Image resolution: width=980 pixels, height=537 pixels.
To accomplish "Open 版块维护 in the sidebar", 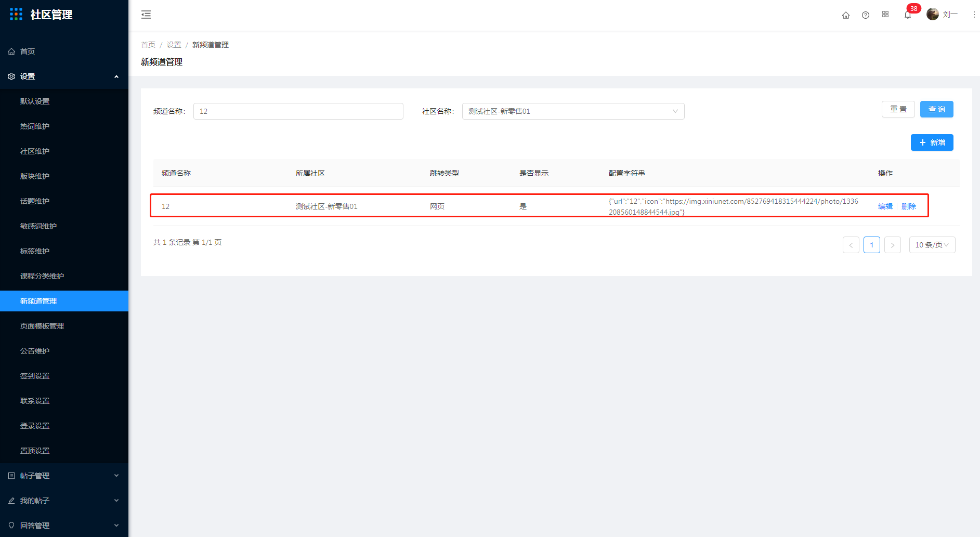I will click(64, 176).
